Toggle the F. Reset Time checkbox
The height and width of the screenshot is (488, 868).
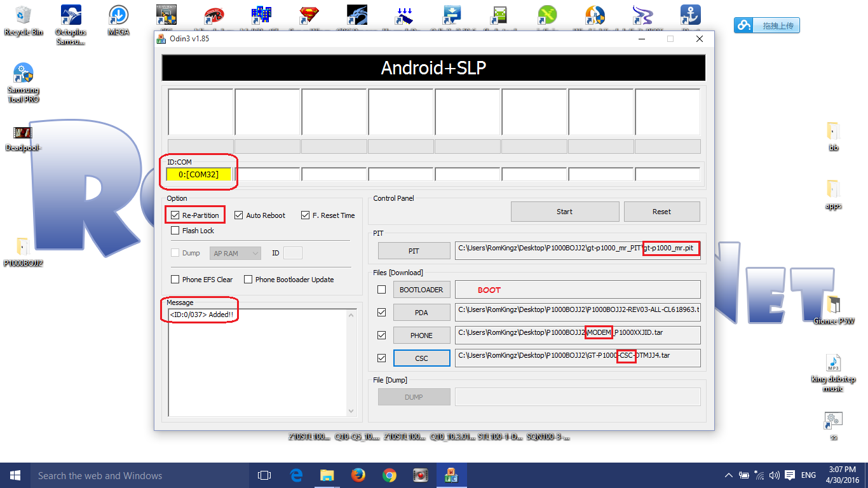point(306,215)
